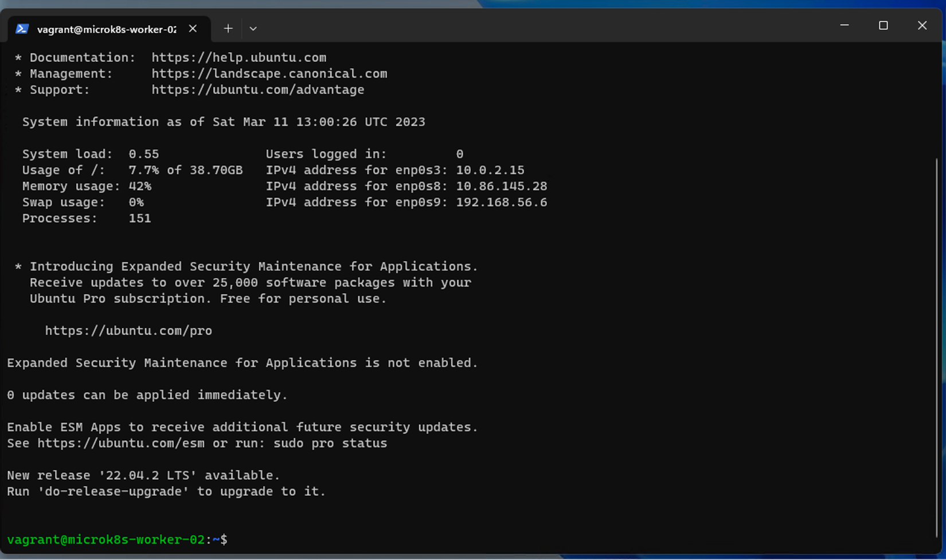
Task: Open the https://ubuntu.com/pro link
Action: pos(128,330)
